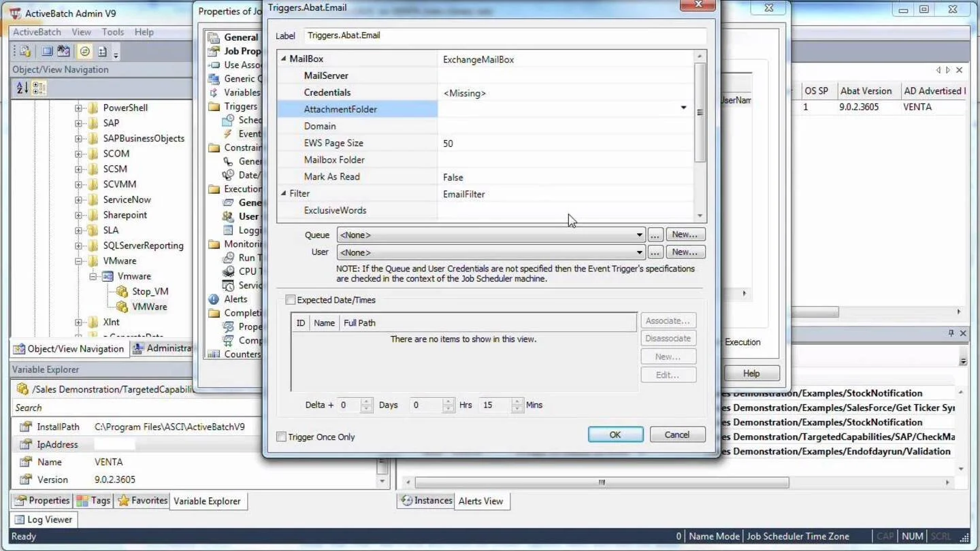The image size is (980, 551).
Task: Click the Variables icon in Properties list
Action: (x=214, y=93)
